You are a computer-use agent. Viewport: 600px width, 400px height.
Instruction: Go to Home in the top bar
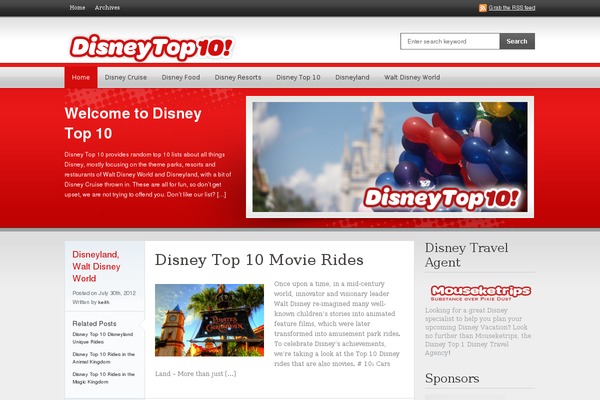tap(77, 8)
